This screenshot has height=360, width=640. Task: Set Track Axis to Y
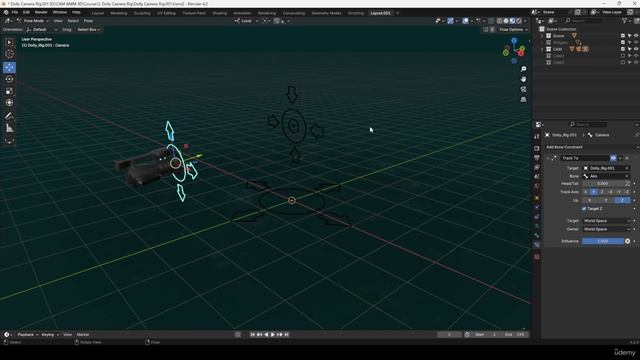click(594, 192)
